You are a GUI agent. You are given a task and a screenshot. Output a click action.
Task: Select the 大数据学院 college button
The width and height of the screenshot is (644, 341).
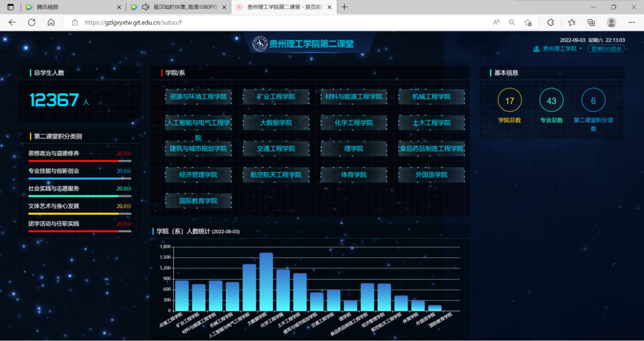[x=276, y=123]
